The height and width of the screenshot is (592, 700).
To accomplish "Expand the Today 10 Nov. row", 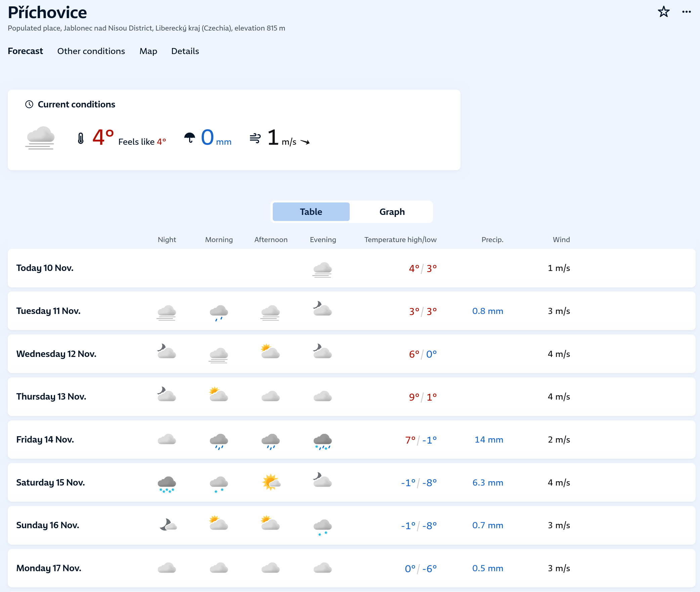I will click(x=45, y=268).
